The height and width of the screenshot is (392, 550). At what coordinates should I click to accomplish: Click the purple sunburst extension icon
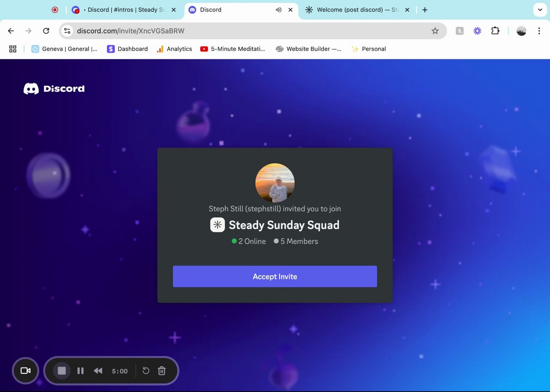477,31
